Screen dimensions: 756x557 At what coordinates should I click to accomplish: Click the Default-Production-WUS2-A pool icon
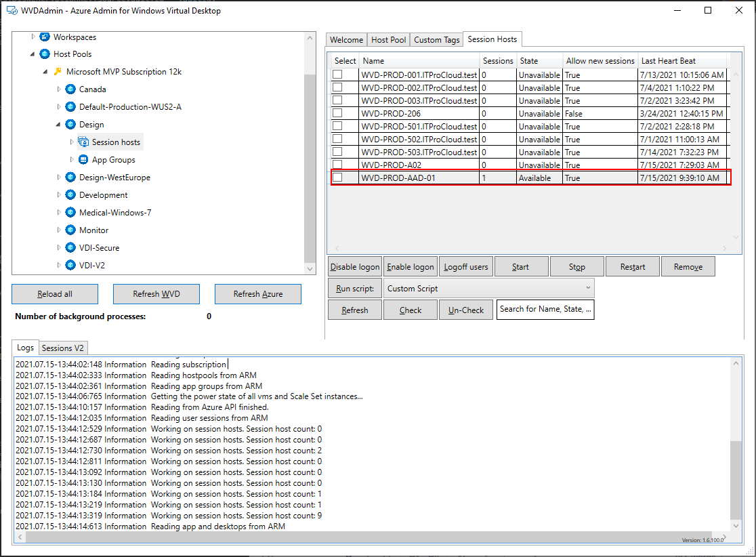click(x=70, y=106)
